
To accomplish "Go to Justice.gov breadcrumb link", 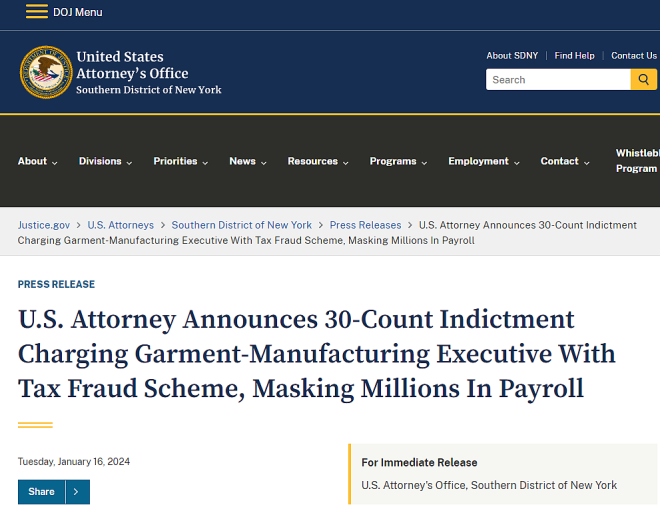I will pyautogui.click(x=44, y=225).
